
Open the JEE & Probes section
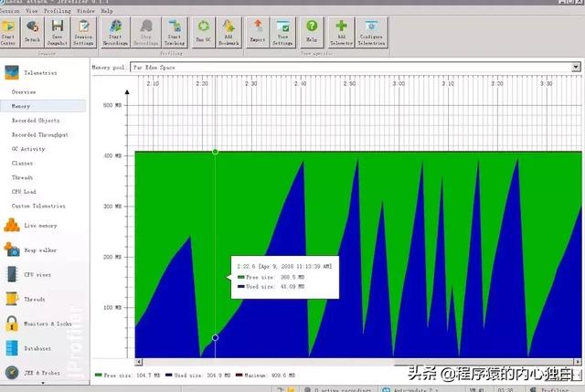[41, 373]
